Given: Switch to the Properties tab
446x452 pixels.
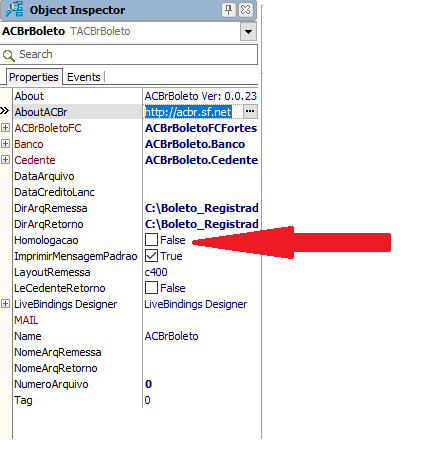Looking at the screenshot, I should point(34,77).
